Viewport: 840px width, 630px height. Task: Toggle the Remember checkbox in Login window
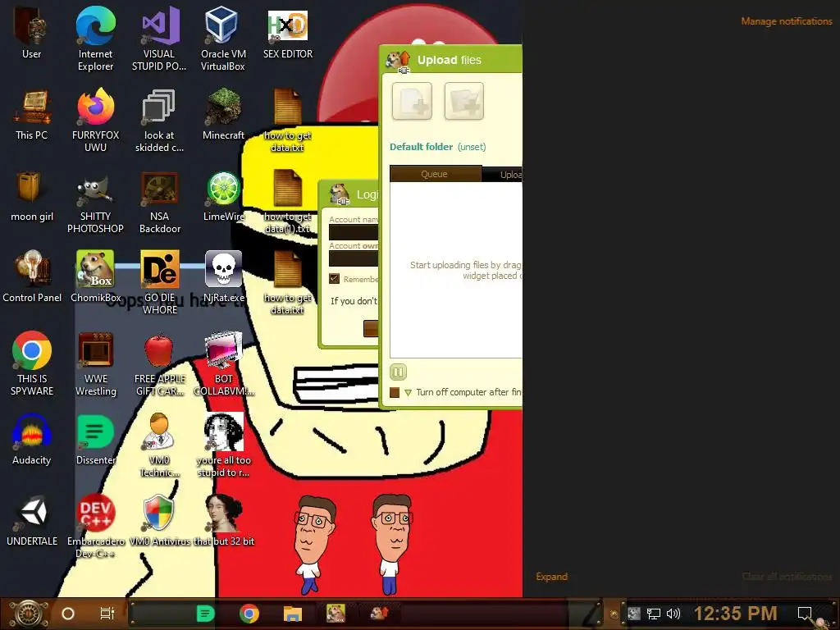pyautogui.click(x=335, y=279)
